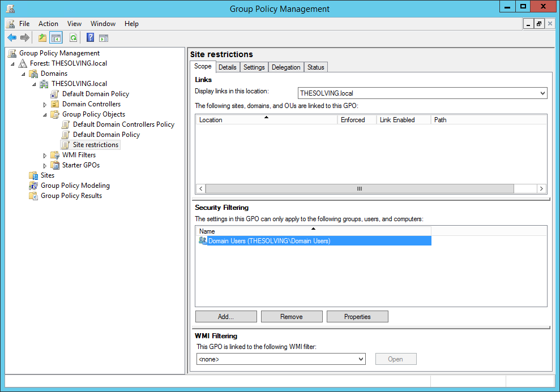This screenshot has width=560, height=392.
Task: Select the Scope tab
Action: [x=203, y=66]
